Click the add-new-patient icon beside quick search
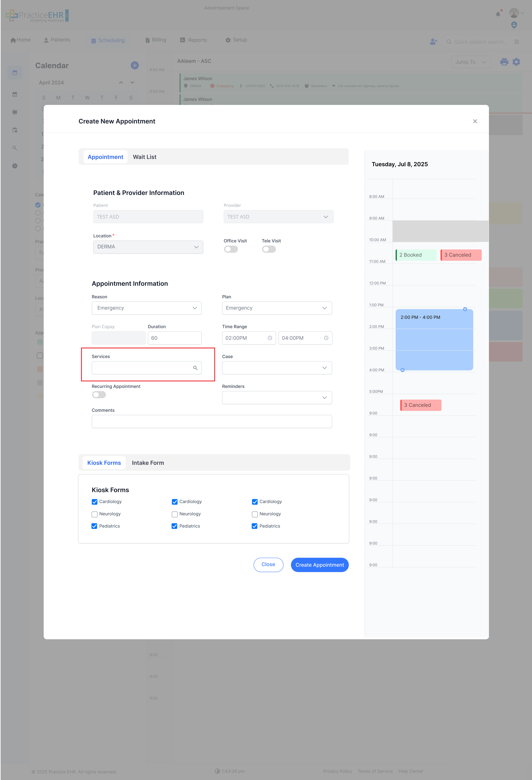The image size is (532, 780). [x=433, y=42]
